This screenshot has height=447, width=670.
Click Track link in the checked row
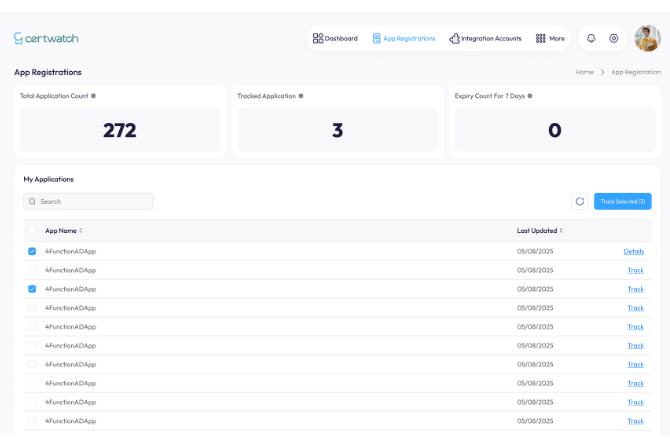(x=635, y=289)
